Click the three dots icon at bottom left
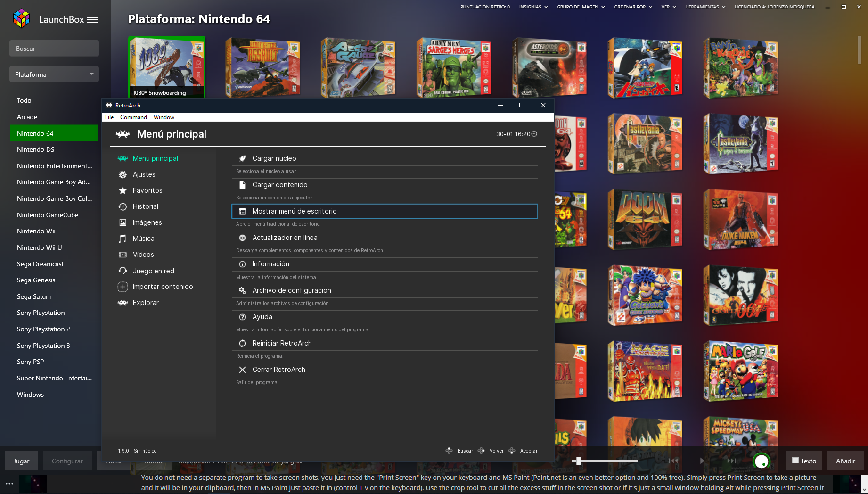This screenshot has height=494, width=868. (9, 484)
